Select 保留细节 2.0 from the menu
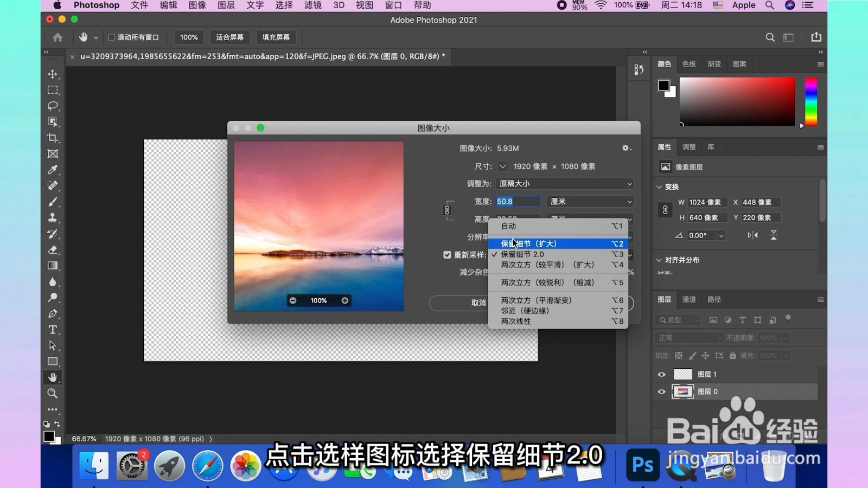This screenshot has height=488, width=868. [x=522, y=254]
